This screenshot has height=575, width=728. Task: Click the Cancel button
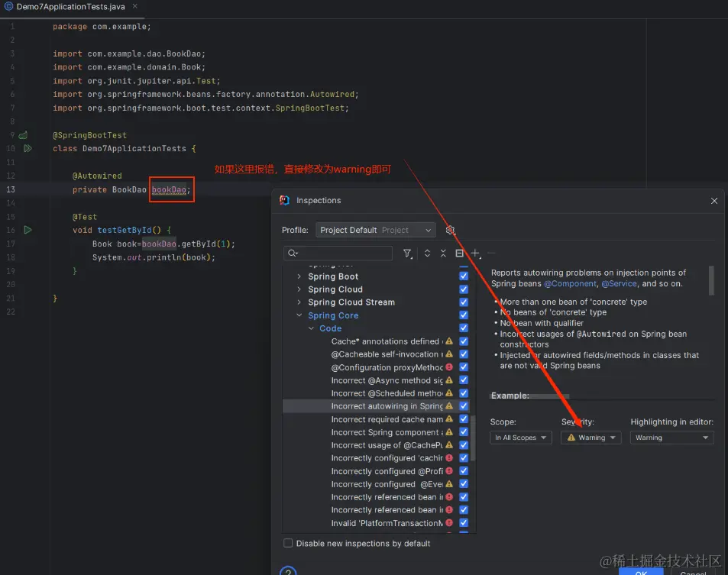[x=693, y=572]
